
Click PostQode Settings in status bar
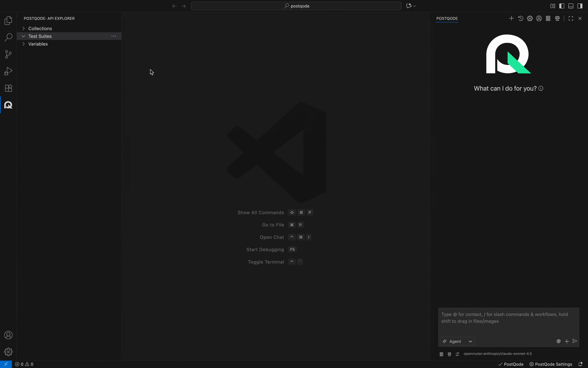(x=551, y=364)
